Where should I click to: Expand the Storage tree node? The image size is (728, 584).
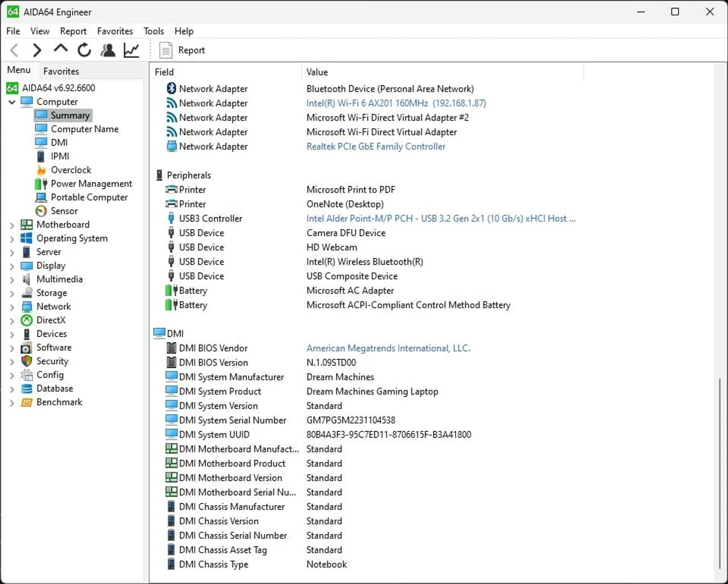[x=12, y=294]
